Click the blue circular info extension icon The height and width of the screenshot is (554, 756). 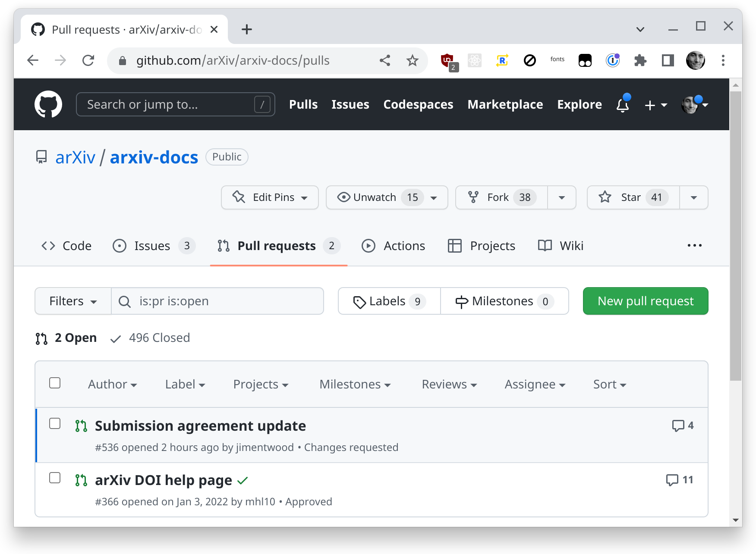(x=613, y=60)
